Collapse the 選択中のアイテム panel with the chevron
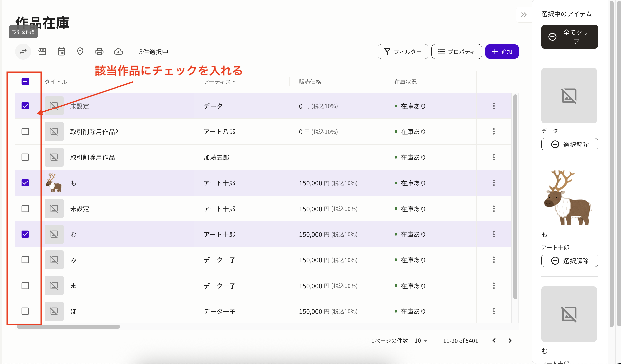This screenshot has width=621, height=364. (524, 15)
